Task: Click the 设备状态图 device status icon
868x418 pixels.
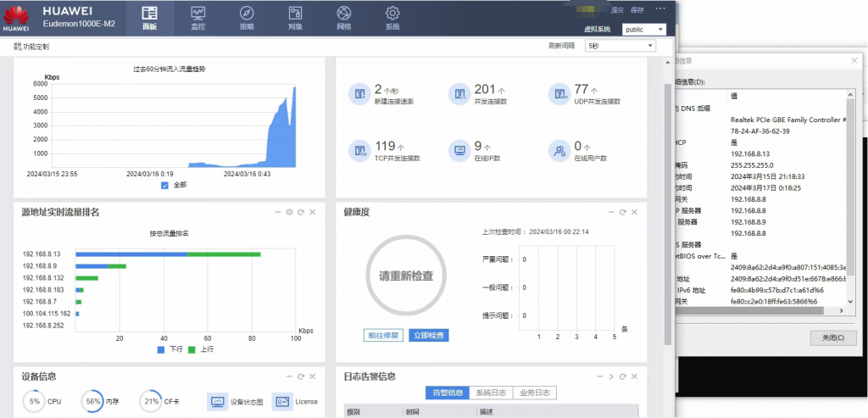Action: tap(217, 401)
